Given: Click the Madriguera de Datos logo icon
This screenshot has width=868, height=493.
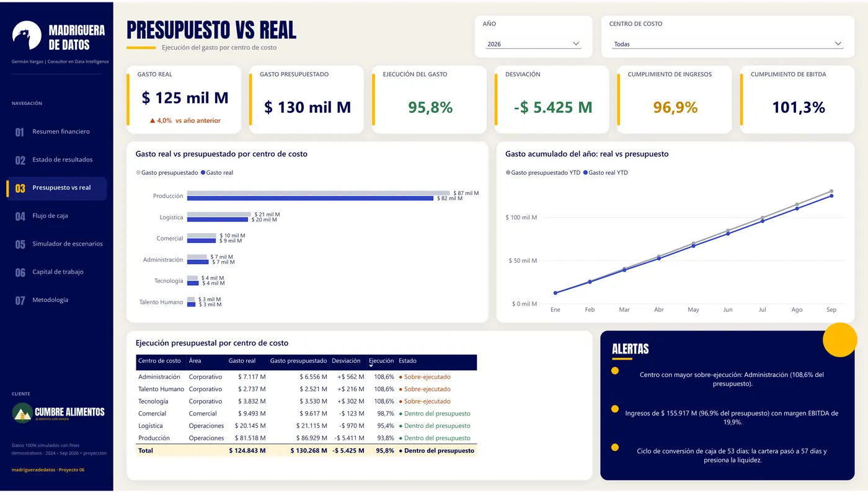Looking at the screenshot, I should [x=27, y=35].
